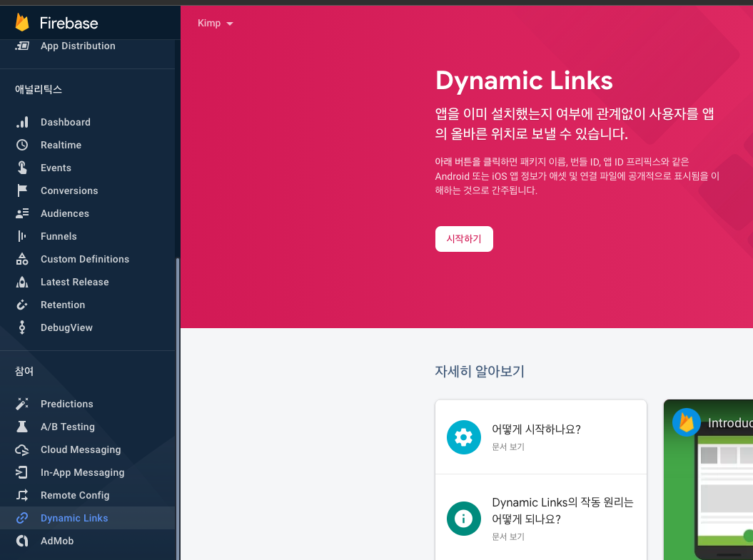Click the Custom Definitions shapes icon
The height and width of the screenshot is (560, 753).
coord(22,259)
